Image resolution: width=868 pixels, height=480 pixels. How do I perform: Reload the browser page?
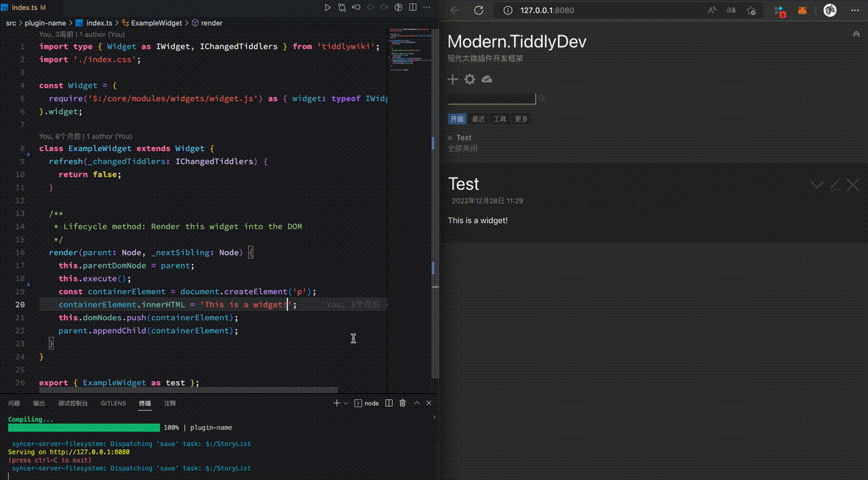478,10
